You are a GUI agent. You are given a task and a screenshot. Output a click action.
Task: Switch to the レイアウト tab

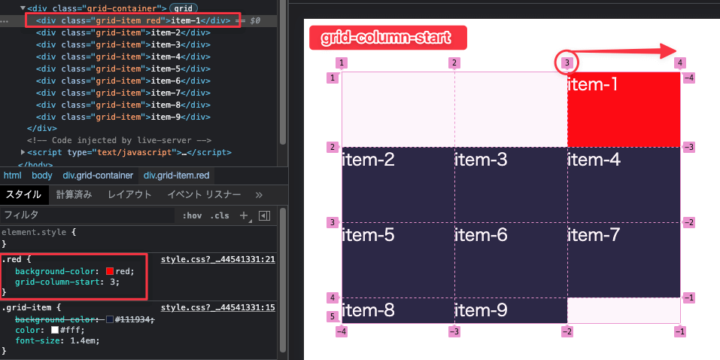pos(129,195)
